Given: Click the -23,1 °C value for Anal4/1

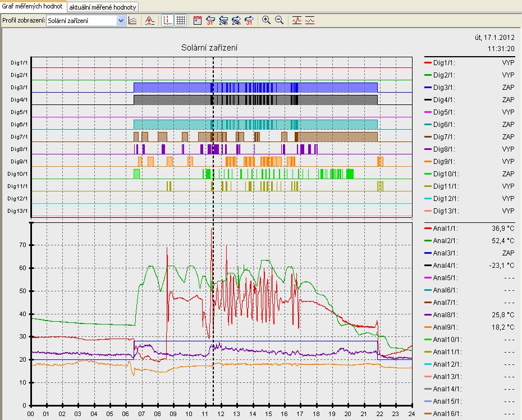Looking at the screenshot, I should 502,265.
